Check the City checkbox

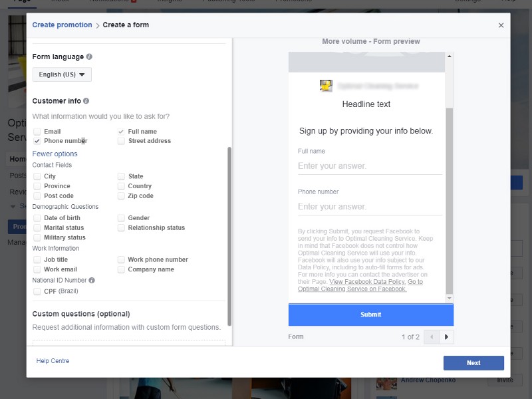pos(37,176)
